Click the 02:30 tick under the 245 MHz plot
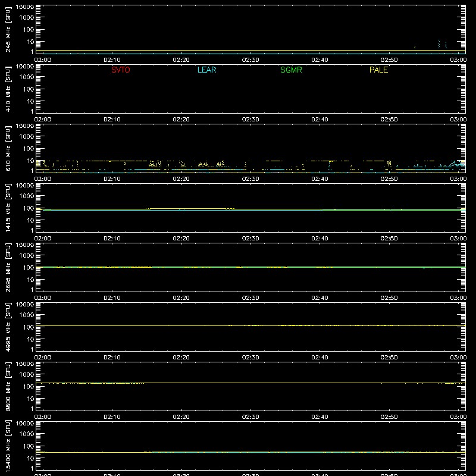Viewport: 476px width, 476px height. coord(250,60)
